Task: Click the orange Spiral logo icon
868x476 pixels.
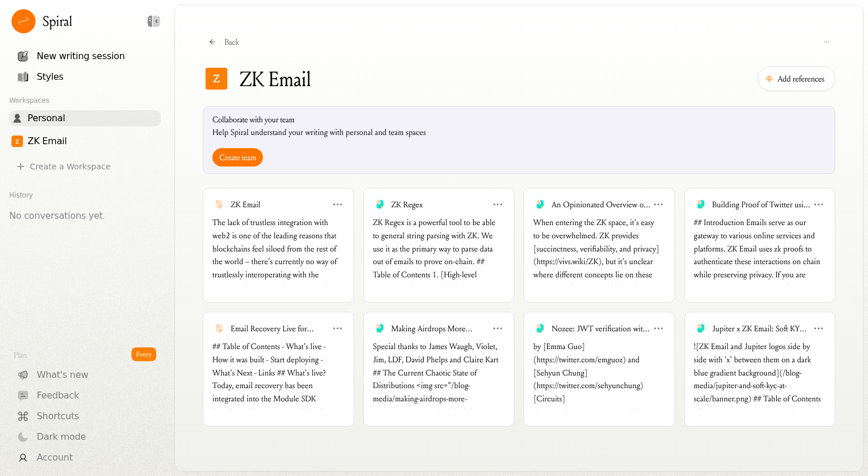Action: tap(24, 21)
